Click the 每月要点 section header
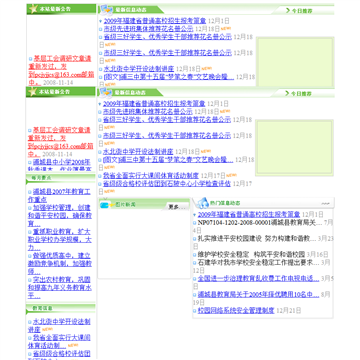 pyautogui.click(x=60, y=178)
